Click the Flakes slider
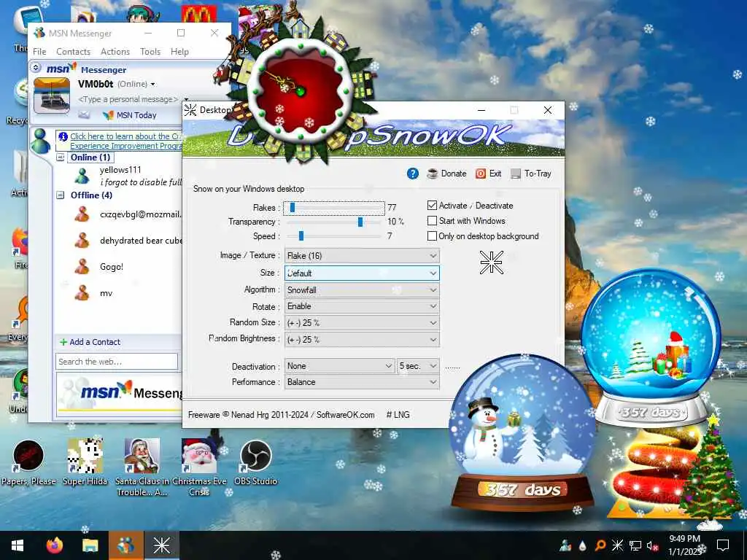Screen dimensions: 747x560 334,208
